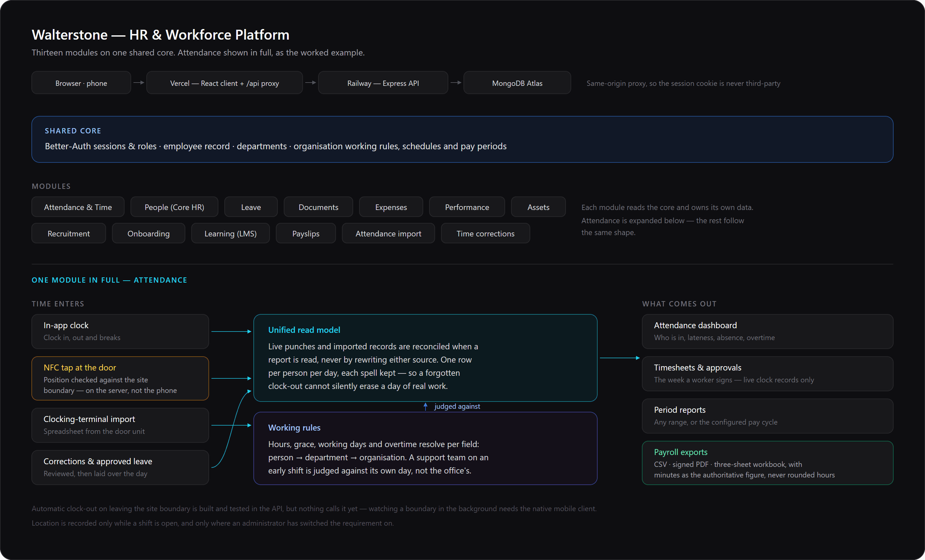
Task: Select the NFC tap at the door card
Action: 120,378
